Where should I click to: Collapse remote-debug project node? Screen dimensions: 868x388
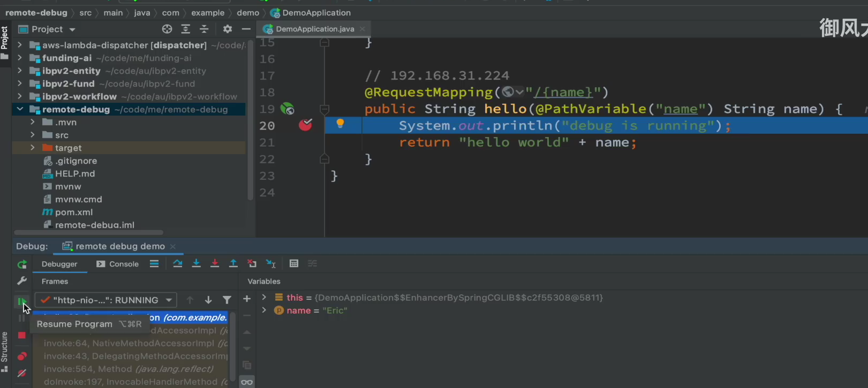click(20, 109)
